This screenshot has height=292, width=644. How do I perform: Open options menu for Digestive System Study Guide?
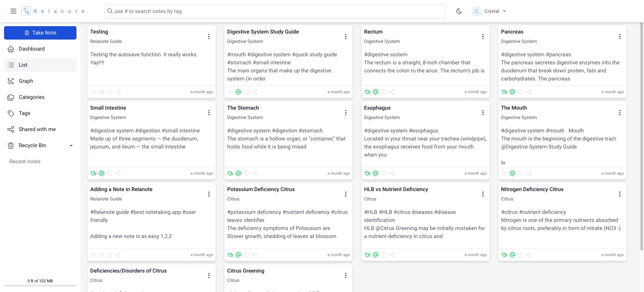pyautogui.click(x=346, y=37)
